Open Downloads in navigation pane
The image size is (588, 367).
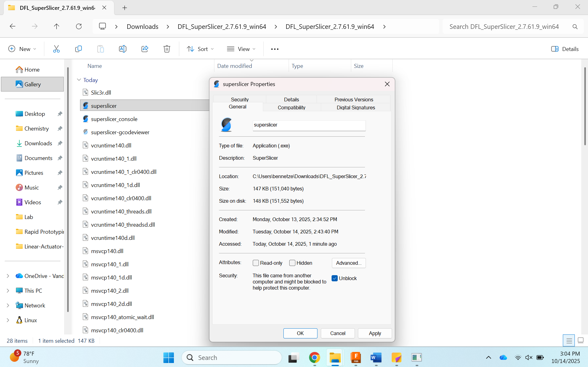click(38, 143)
